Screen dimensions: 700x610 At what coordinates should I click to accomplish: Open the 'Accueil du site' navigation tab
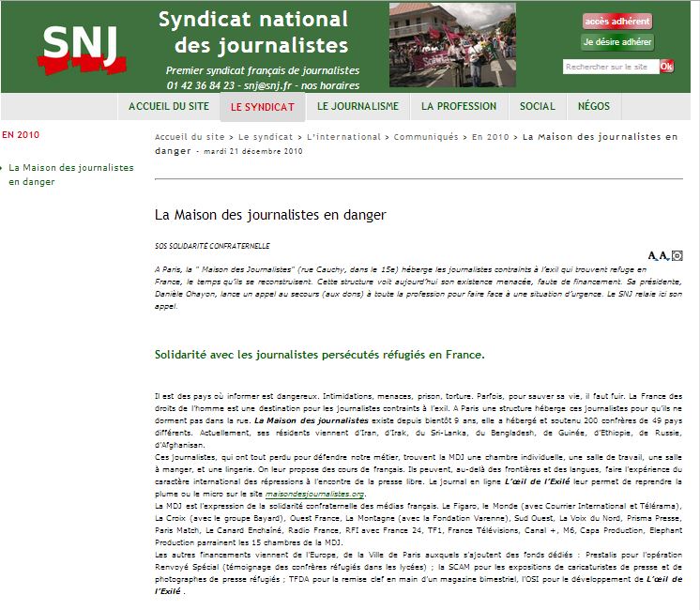pyautogui.click(x=169, y=107)
